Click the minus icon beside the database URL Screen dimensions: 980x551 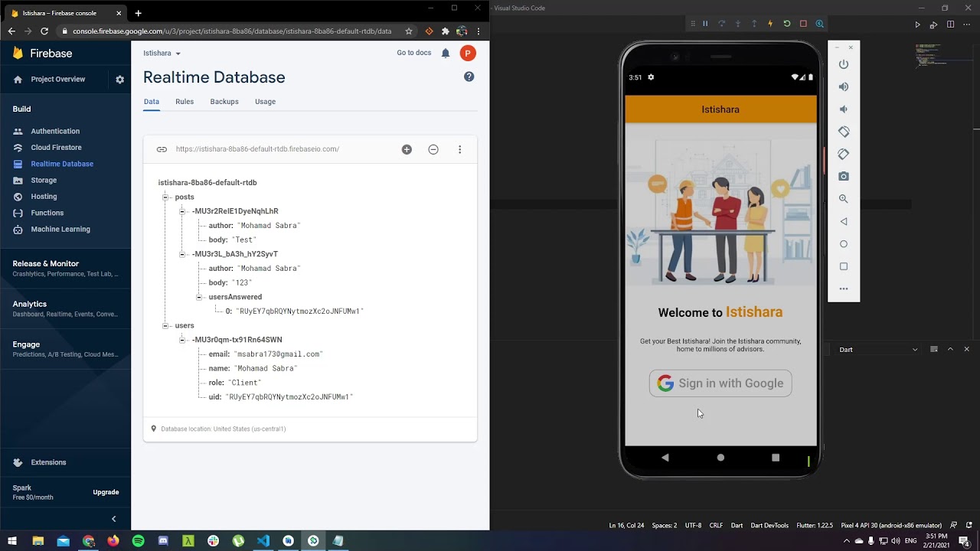click(x=433, y=149)
